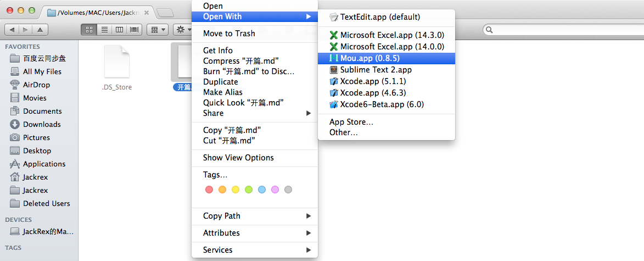
Task: Switch to column view
Action: (x=119, y=30)
